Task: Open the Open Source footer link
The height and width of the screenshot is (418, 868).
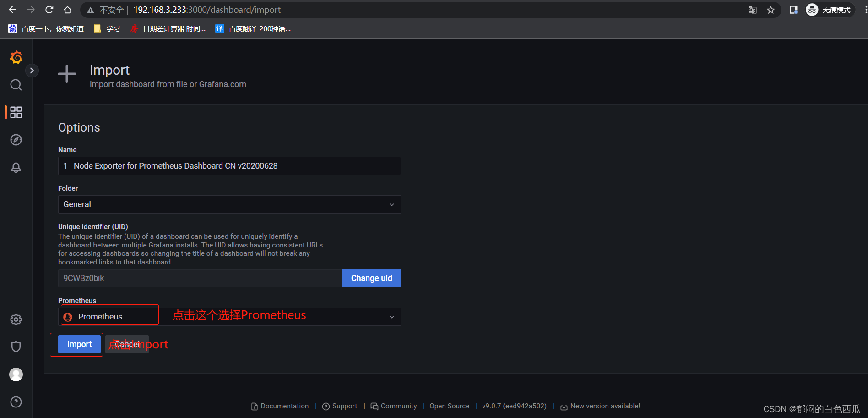Action: coord(450,406)
